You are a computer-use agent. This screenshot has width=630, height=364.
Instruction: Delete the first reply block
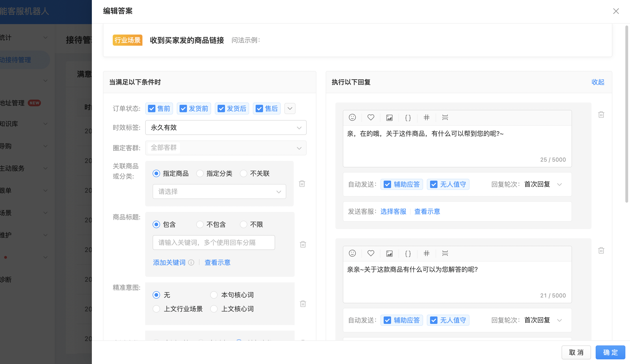tap(601, 115)
